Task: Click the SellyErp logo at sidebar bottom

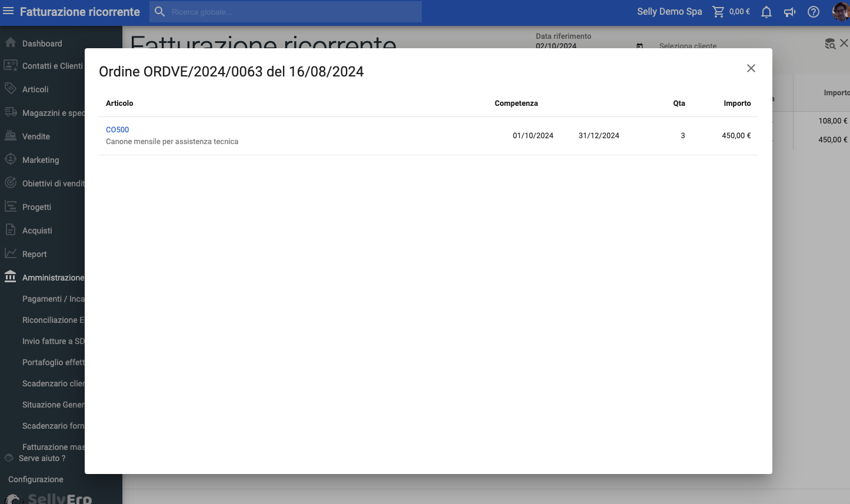Action: (x=48, y=498)
